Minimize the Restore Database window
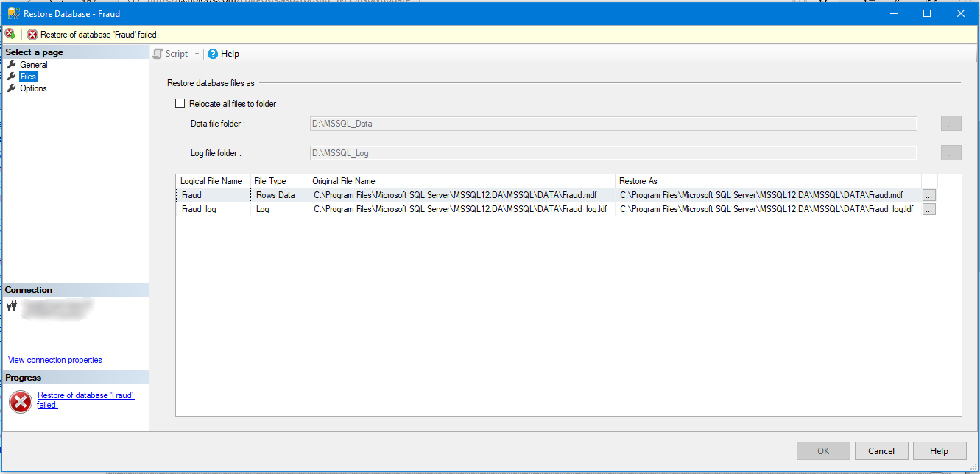Viewport: 980px width, 474px height. point(893,13)
